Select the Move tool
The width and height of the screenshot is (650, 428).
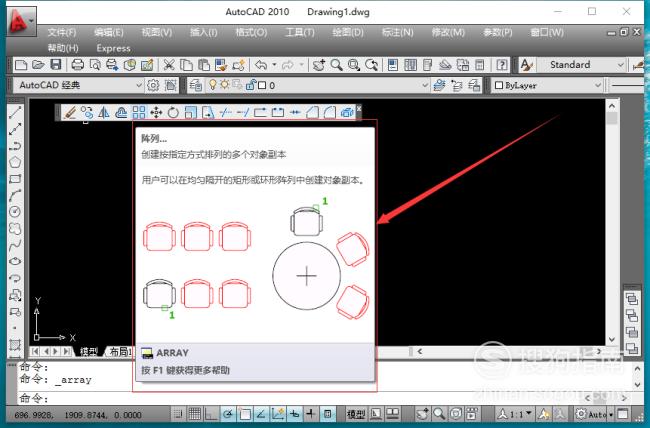coord(156,112)
